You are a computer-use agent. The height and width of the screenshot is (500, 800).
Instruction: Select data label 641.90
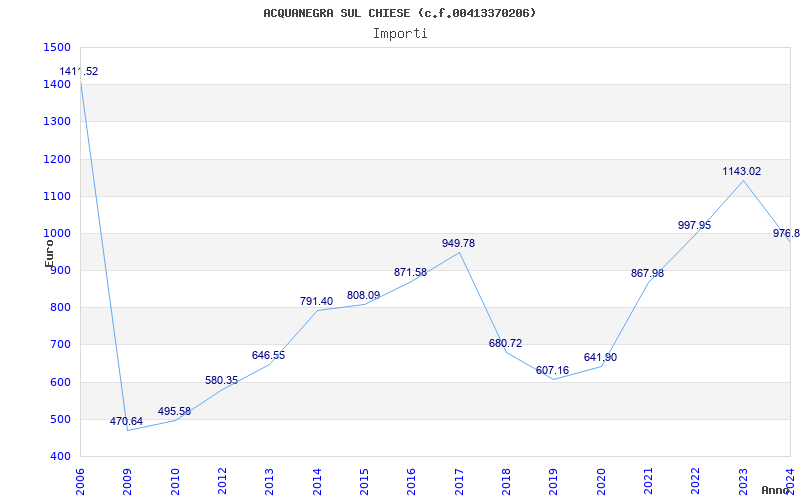(x=601, y=357)
